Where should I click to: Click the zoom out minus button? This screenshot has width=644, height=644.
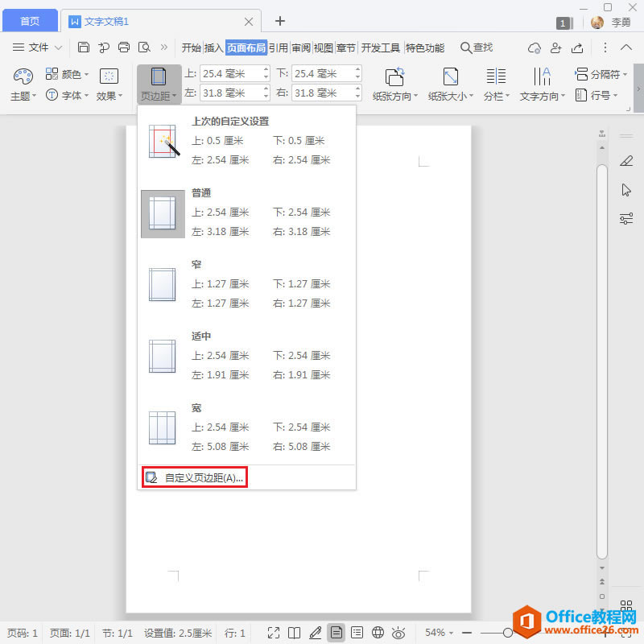tap(467, 633)
